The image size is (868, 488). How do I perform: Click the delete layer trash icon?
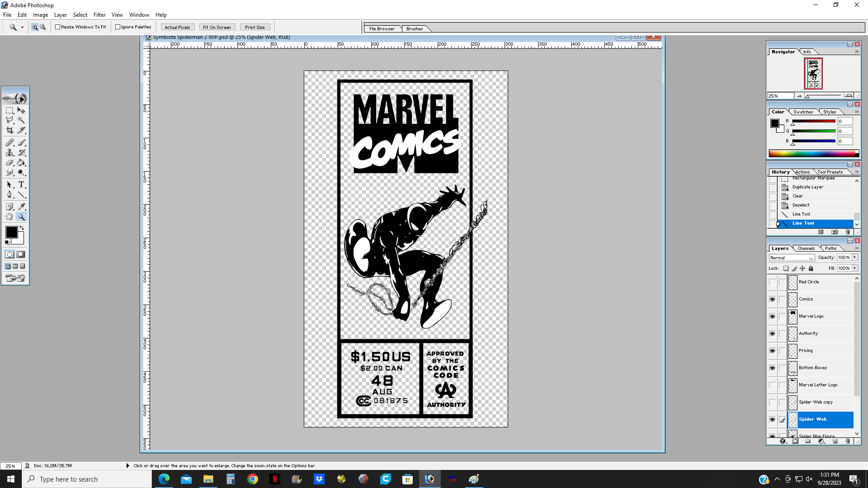[x=848, y=441]
